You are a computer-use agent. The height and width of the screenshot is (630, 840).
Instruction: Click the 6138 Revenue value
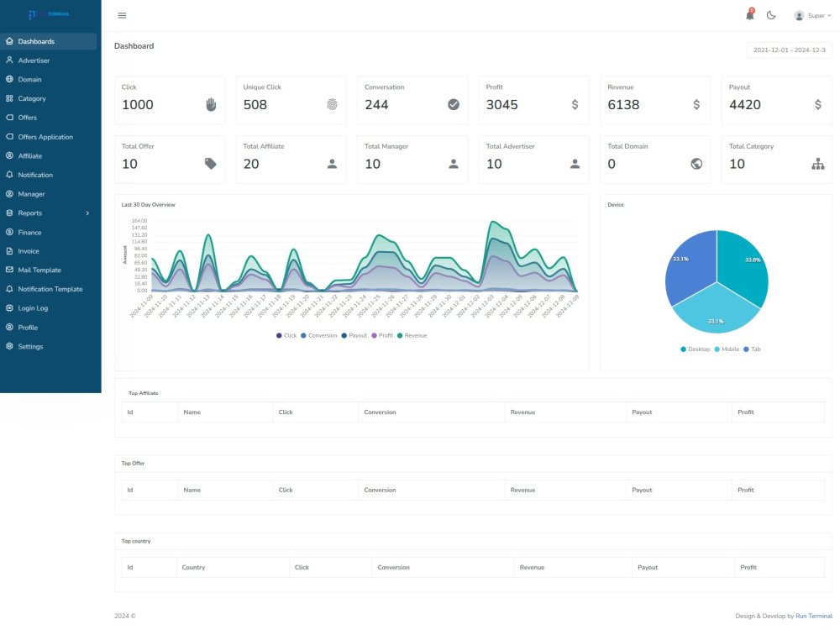(x=623, y=105)
